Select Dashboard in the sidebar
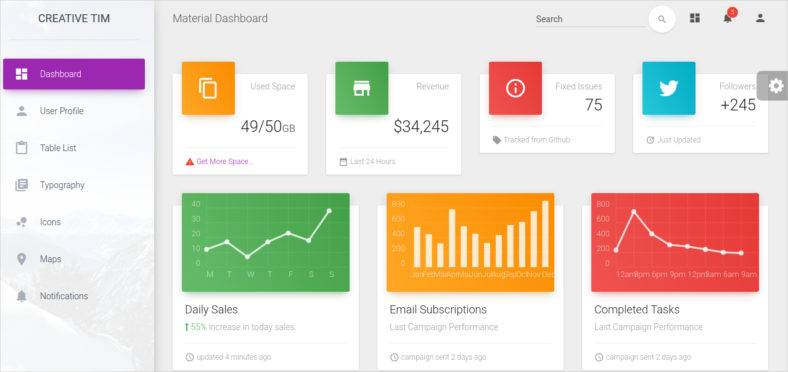Screen dimensions: 788x372 pyautogui.click(x=74, y=74)
